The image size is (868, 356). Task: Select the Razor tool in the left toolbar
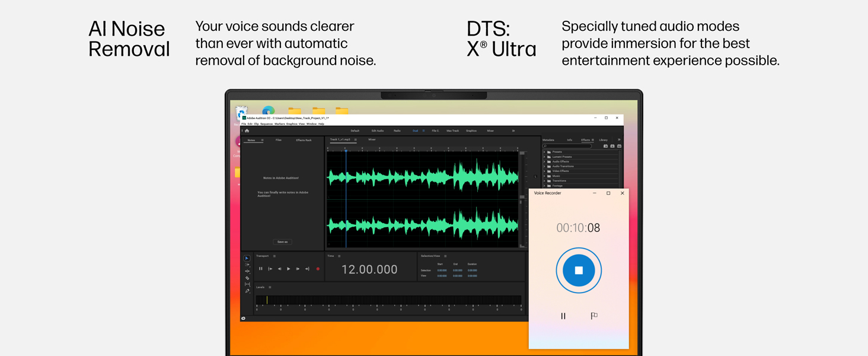point(247,278)
